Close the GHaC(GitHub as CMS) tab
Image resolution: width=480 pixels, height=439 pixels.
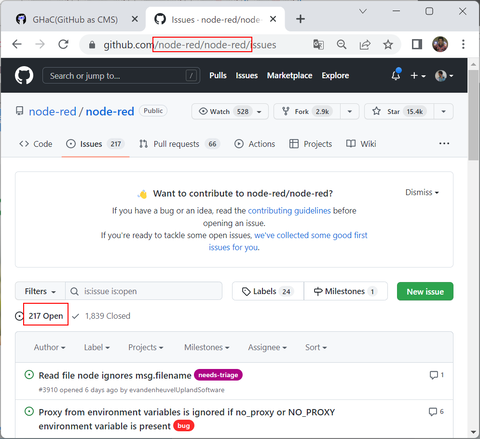[x=135, y=19]
